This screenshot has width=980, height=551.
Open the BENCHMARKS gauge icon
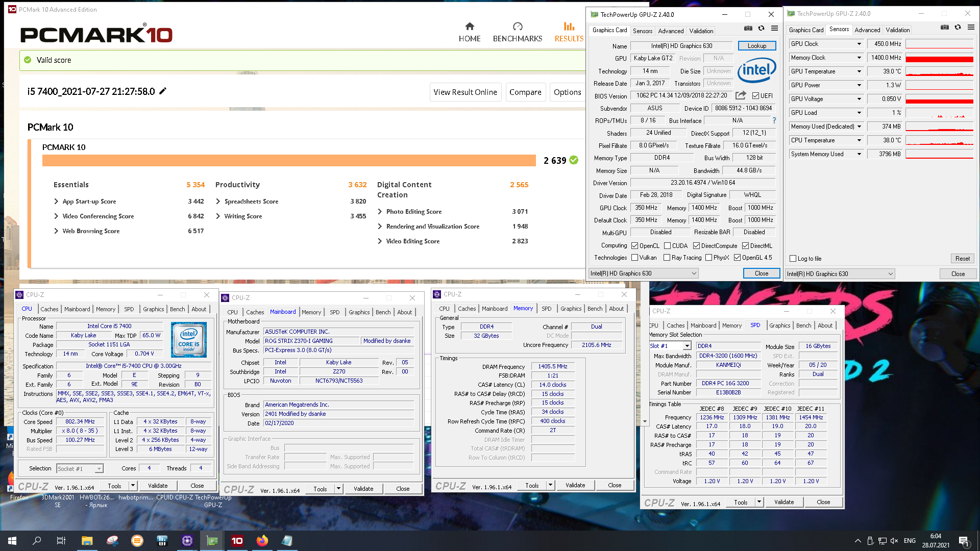click(x=518, y=27)
